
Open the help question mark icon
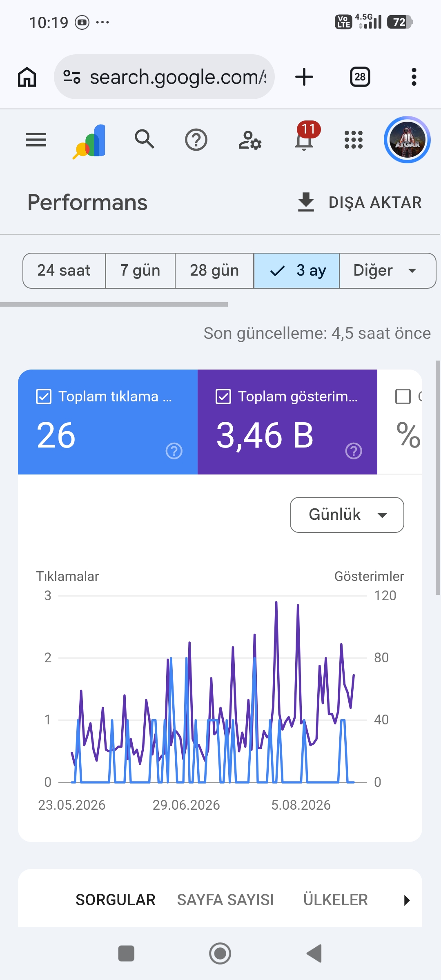(x=196, y=140)
